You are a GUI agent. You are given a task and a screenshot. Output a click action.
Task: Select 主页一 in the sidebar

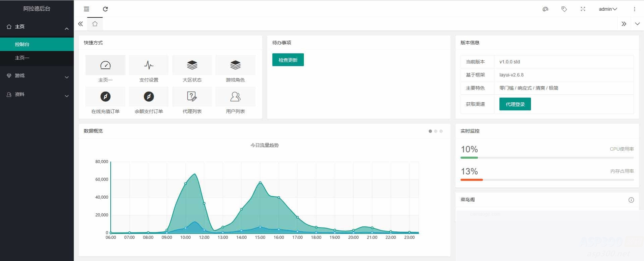[x=22, y=58]
